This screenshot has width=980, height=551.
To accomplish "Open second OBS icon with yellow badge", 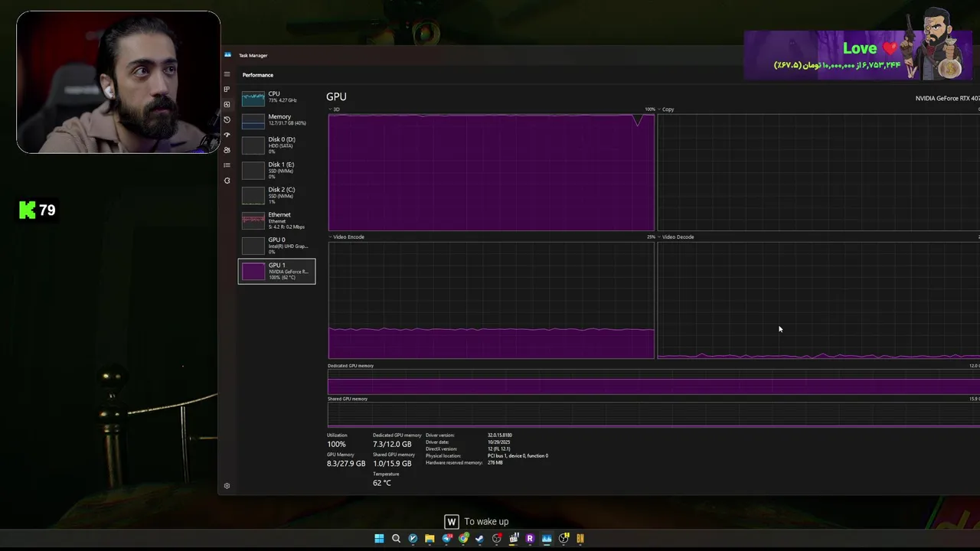I will [x=563, y=539].
